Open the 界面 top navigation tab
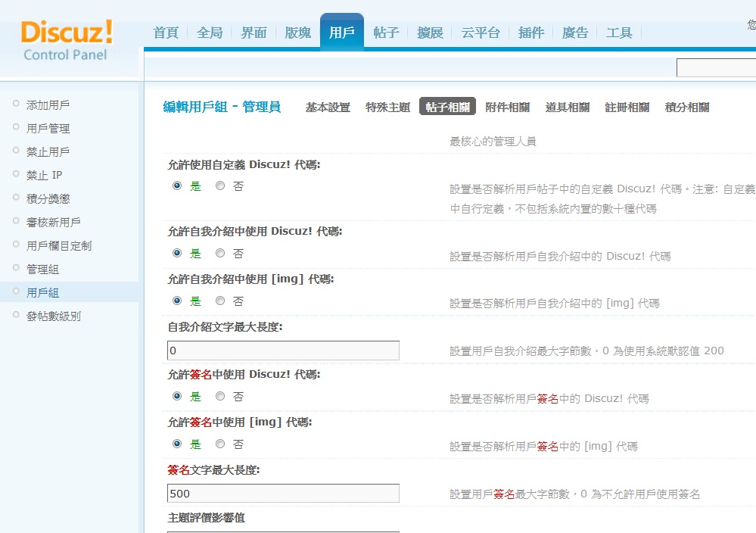Image resolution: width=756 pixels, height=533 pixels. pos(254,33)
